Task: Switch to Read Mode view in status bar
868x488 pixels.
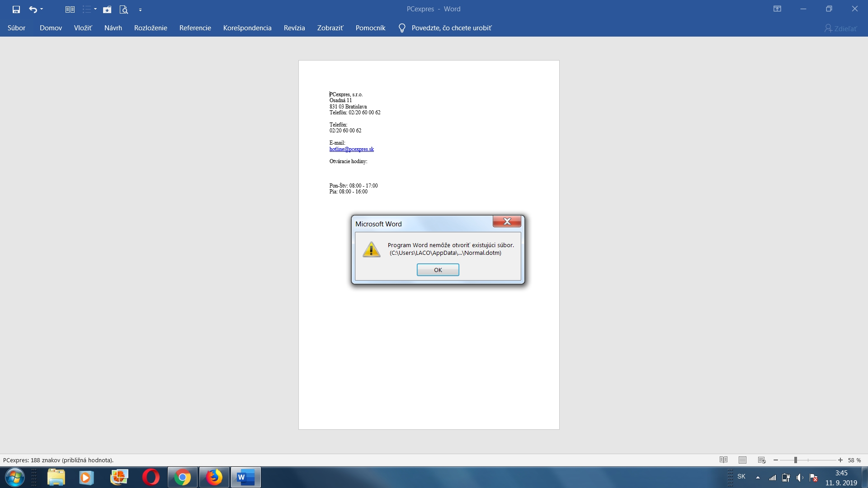Action: (x=723, y=460)
